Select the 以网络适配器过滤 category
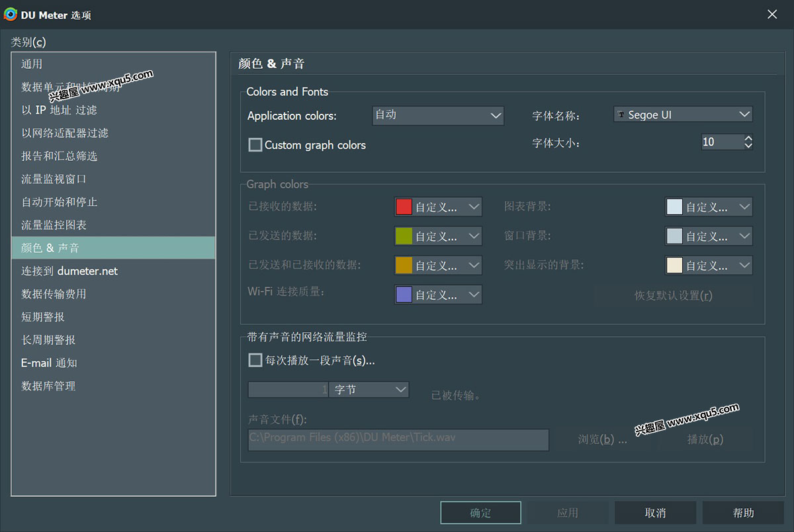 tap(113, 133)
